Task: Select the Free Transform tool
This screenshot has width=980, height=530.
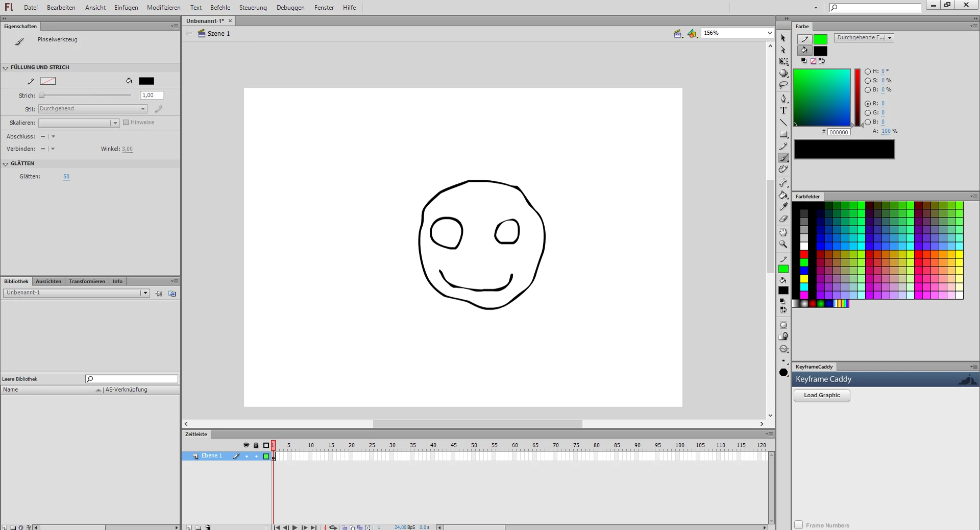Action: (783, 62)
